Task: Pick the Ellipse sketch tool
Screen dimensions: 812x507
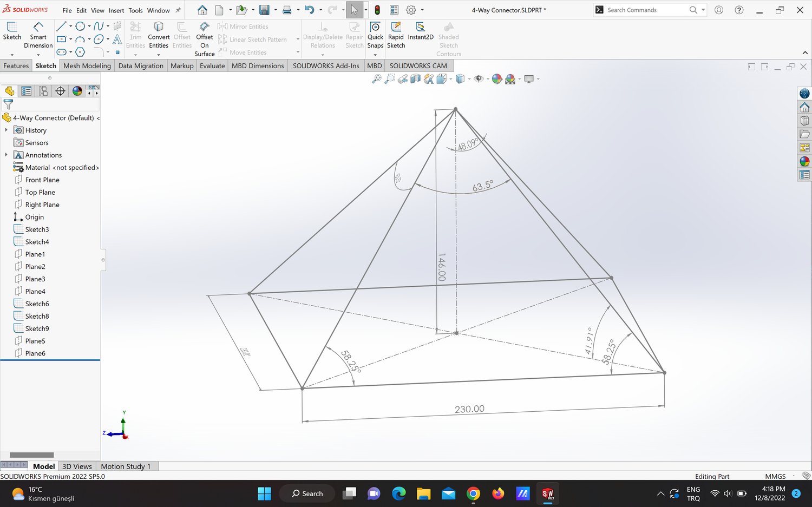Action: (99, 39)
